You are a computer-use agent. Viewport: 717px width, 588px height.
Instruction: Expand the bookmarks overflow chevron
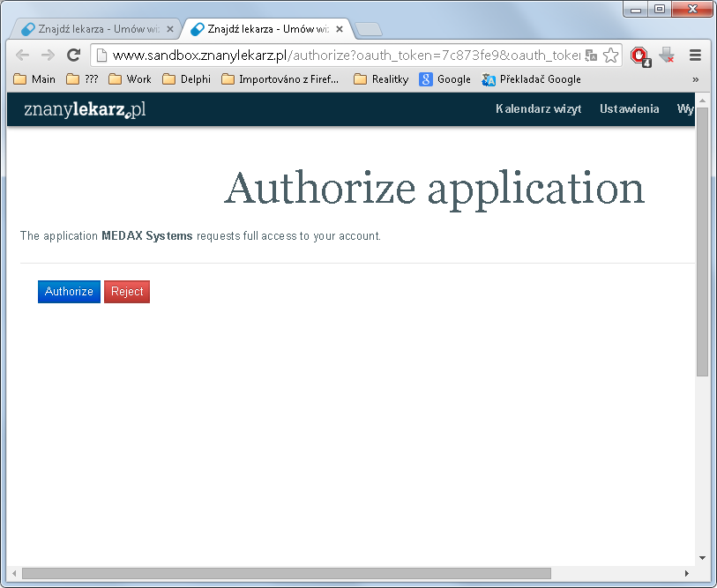(x=696, y=79)
